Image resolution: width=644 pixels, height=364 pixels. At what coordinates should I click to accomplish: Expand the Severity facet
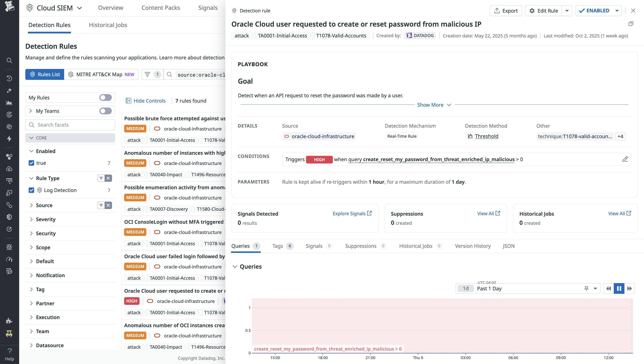click(x=46, y=219)
